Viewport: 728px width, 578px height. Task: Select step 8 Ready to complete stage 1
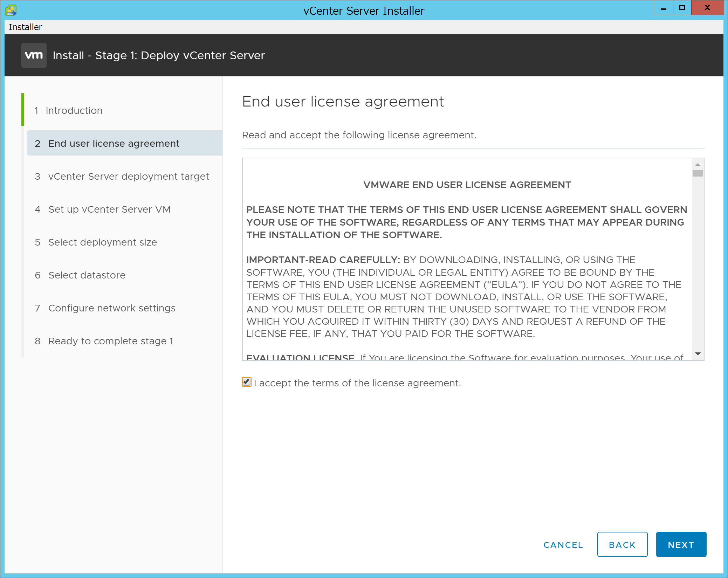(104, 341)
